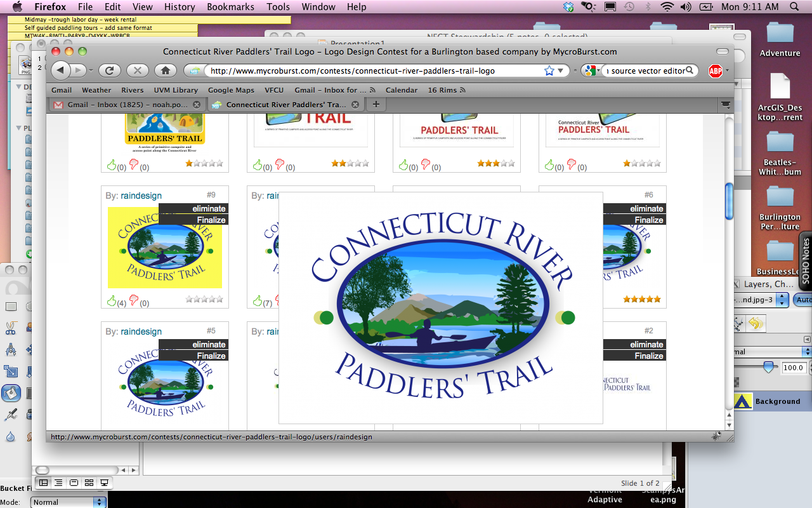Open the Wi-Fi status menu
The height and width of the screenshot is (508, 812).
[667, 7]
